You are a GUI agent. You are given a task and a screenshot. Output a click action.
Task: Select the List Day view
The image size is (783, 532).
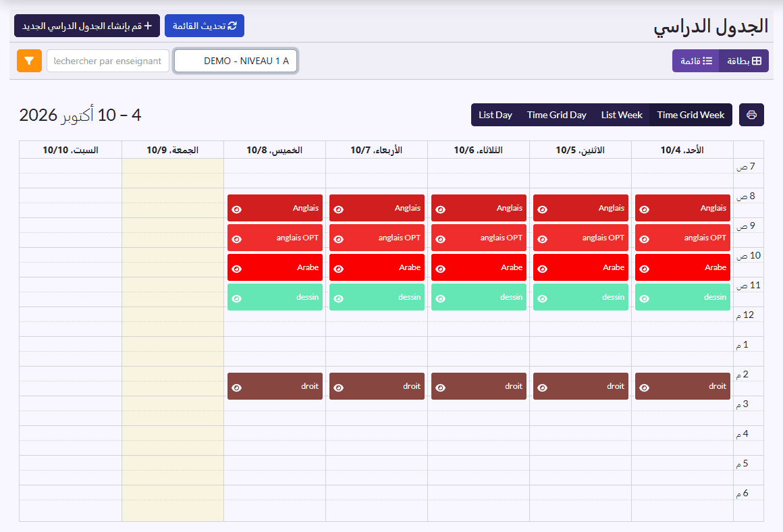tap(495, 115)
